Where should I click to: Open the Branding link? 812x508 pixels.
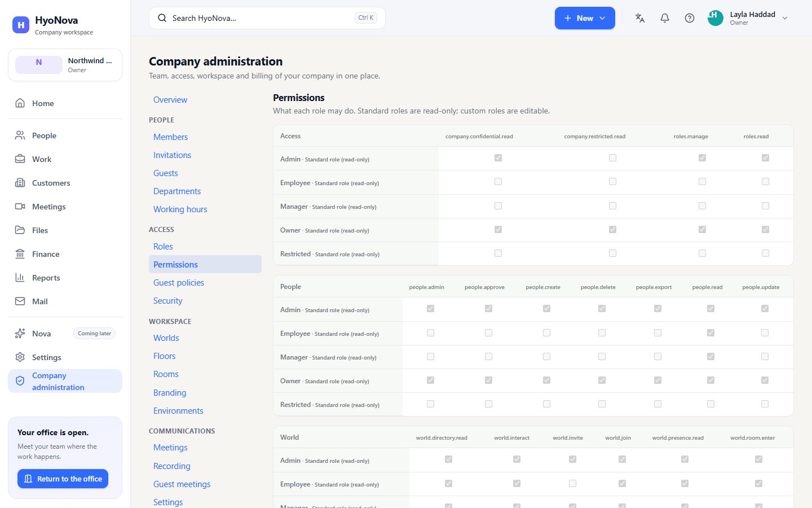[x=170, y=393]
